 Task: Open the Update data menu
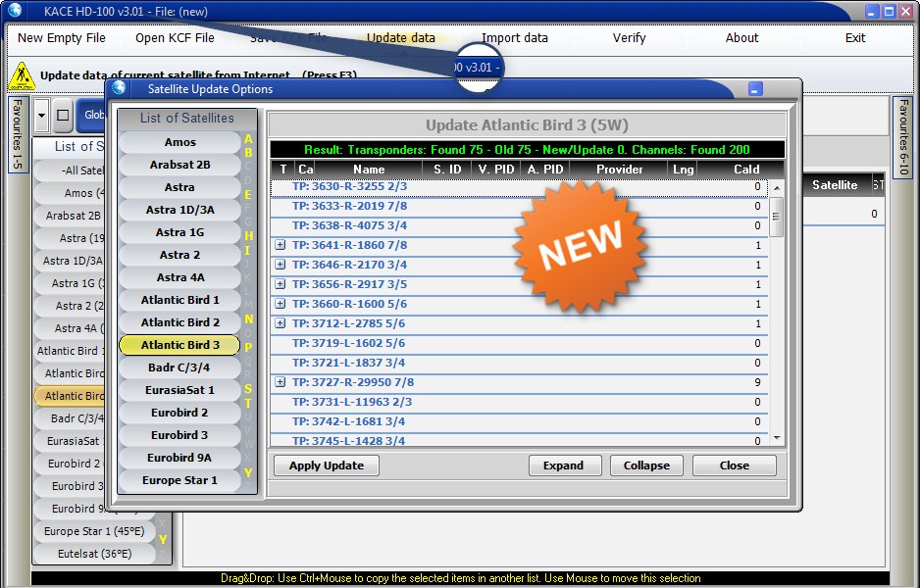(x=401, y=38)
